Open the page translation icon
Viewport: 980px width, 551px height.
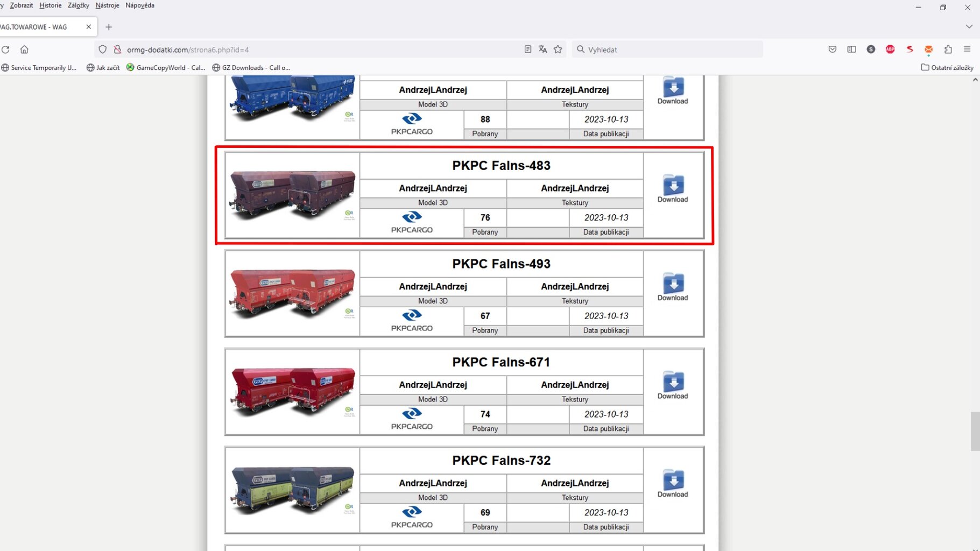click(542, 50)
